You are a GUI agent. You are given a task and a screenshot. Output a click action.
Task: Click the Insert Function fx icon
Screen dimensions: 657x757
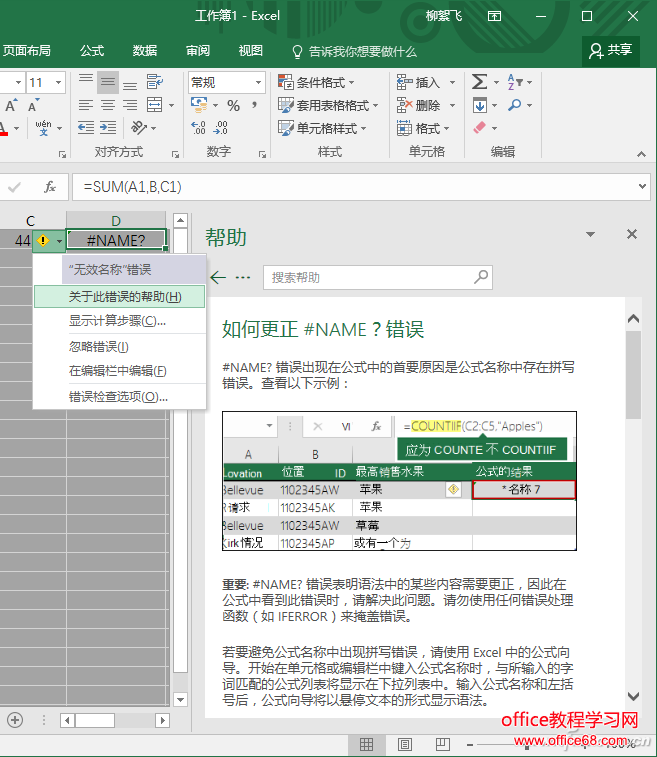pos(49,187)
